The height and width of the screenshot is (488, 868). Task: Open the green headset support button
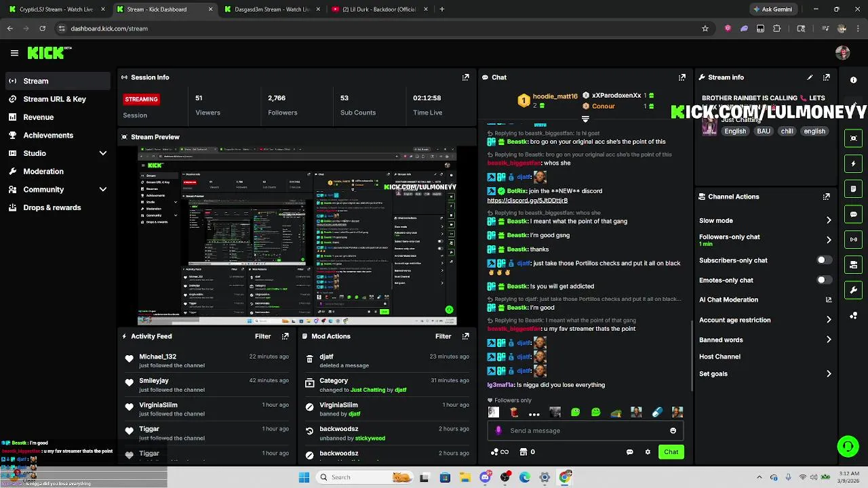848,446
